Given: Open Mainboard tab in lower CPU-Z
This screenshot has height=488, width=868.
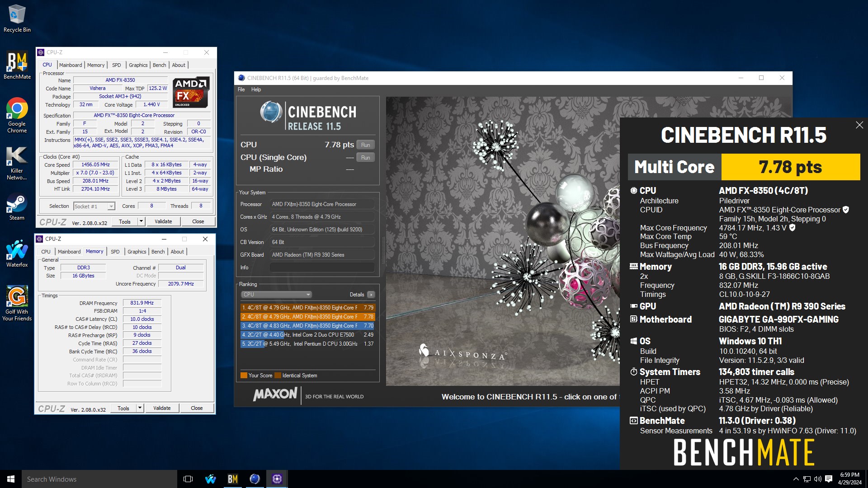Looking at the screenshot, I should [69, 252].
